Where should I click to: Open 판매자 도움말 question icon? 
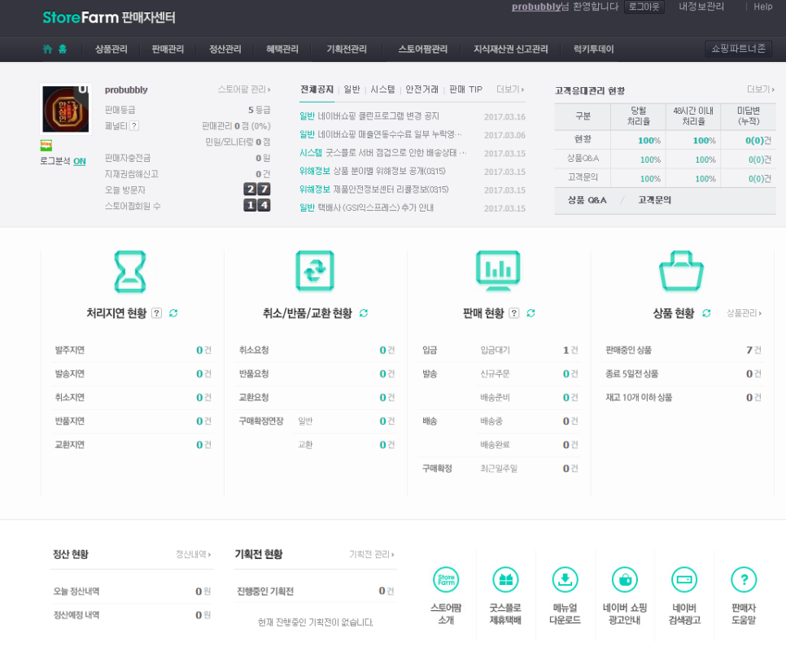click(x=744, y=580)
